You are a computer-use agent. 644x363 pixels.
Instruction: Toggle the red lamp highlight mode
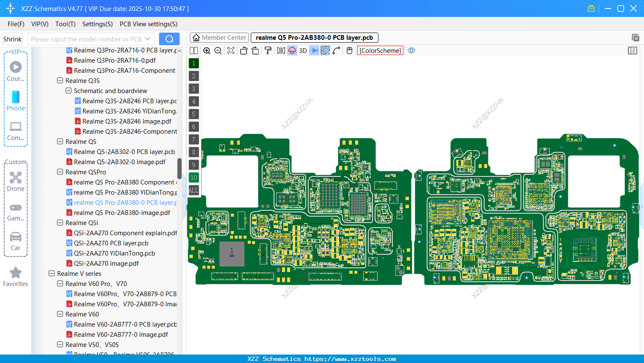292,50
